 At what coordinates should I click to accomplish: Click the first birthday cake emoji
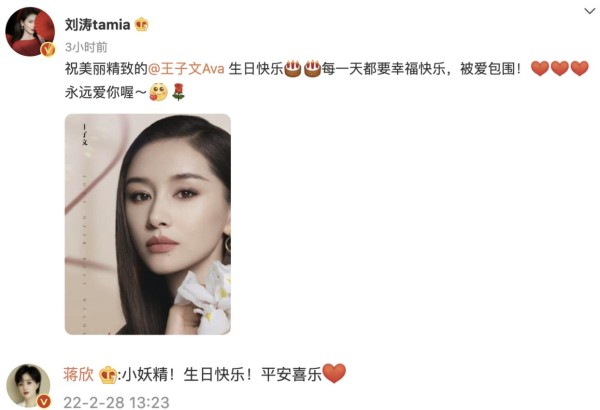pos(293,69)
